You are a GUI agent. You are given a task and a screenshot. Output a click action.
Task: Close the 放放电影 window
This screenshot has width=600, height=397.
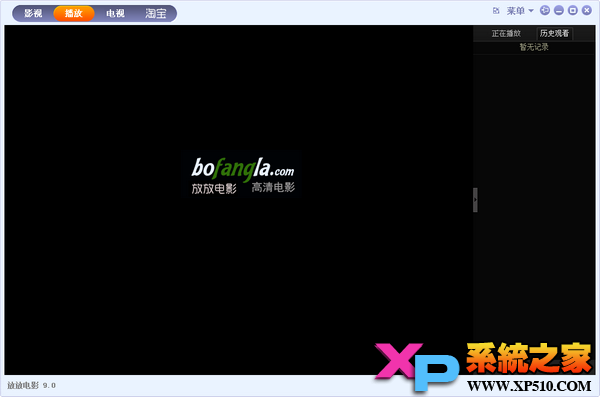[587, 10]
